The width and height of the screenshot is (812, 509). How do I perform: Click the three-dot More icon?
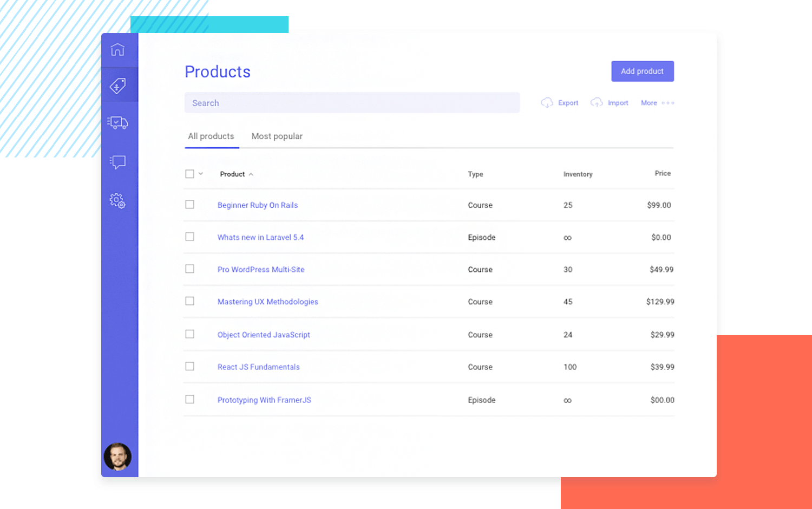tap(668, 103)
